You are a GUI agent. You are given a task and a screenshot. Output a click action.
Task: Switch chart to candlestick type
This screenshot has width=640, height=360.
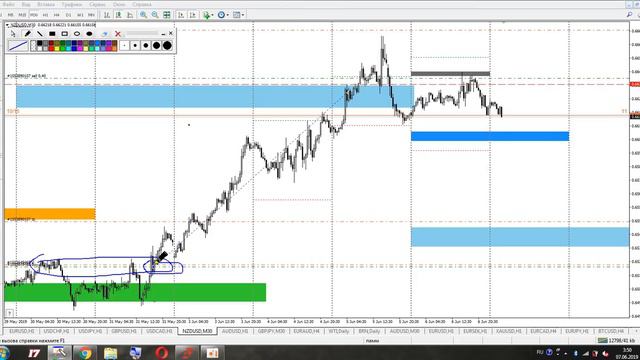click(118, 15)
